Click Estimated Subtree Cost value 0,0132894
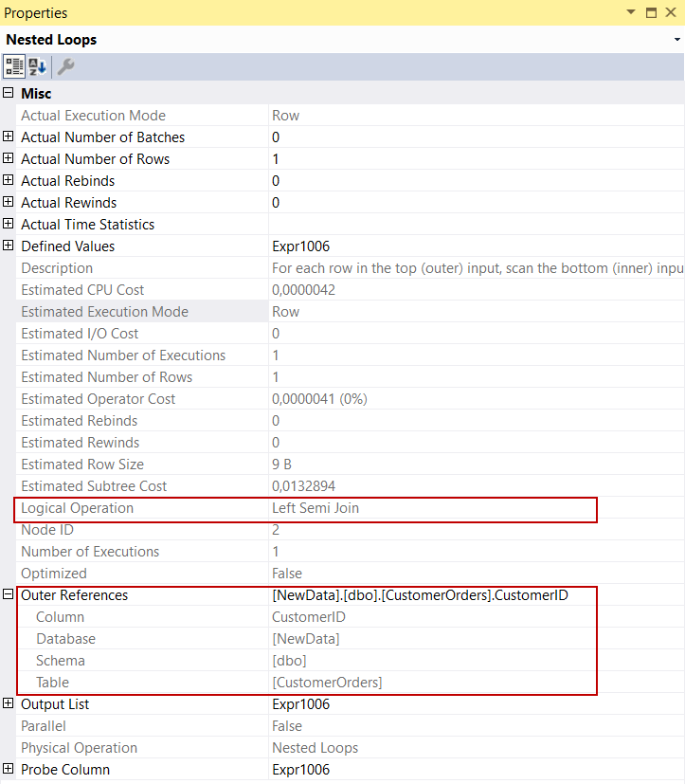 point(304,486)
